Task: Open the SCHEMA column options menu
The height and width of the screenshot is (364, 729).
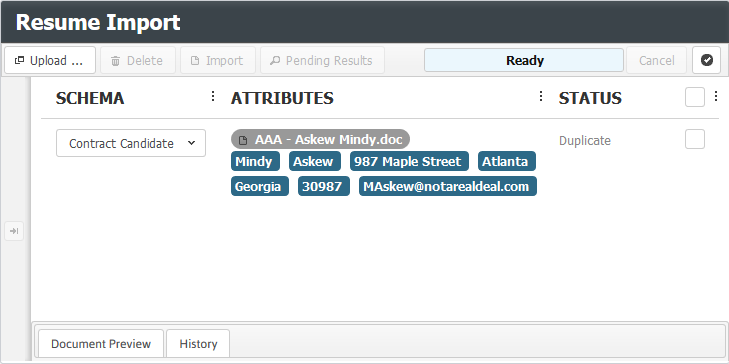Action: pos(213,96)
